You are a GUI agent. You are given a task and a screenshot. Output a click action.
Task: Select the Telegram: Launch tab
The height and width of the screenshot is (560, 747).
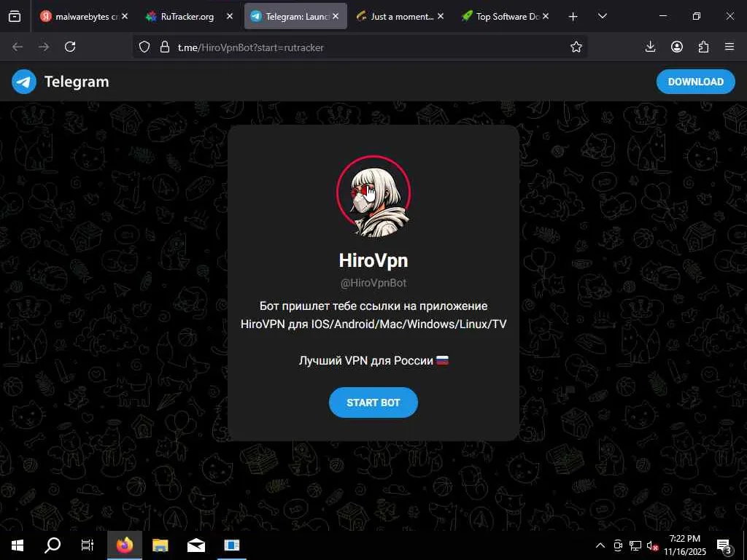(x=295, y=16)
